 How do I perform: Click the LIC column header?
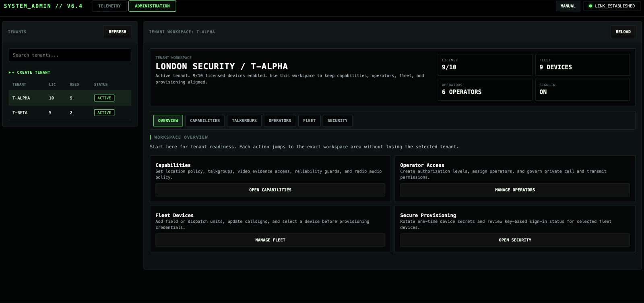tap(52, 85)
